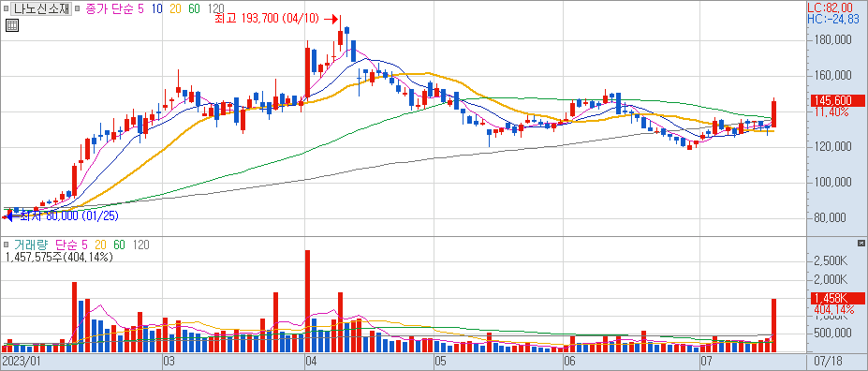Toggle the square marker before 거래량
868x371 pixels.
[6, 245]
